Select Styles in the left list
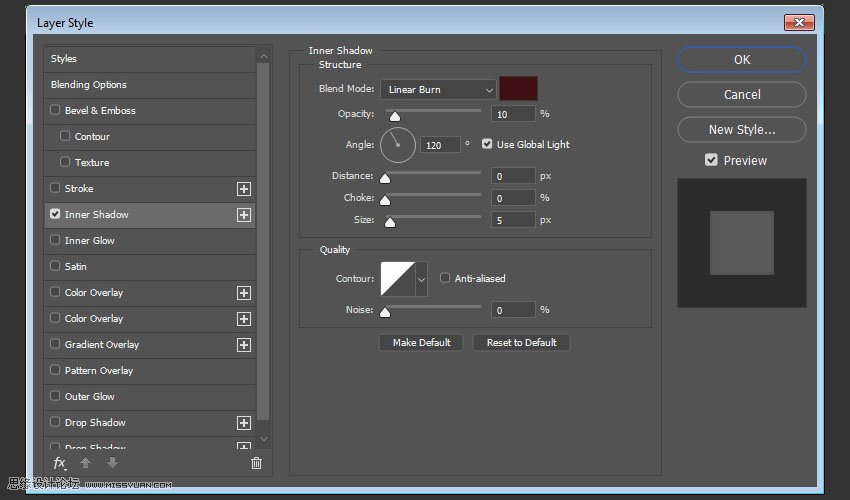The height and width of the screenshot is (500, 850). [64, 58]
